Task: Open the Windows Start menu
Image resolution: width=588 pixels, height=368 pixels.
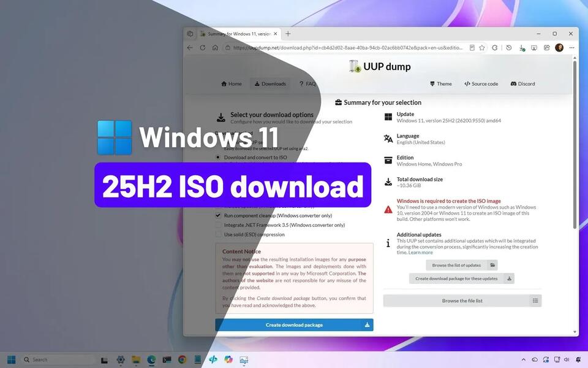Action: coord(12,360)
